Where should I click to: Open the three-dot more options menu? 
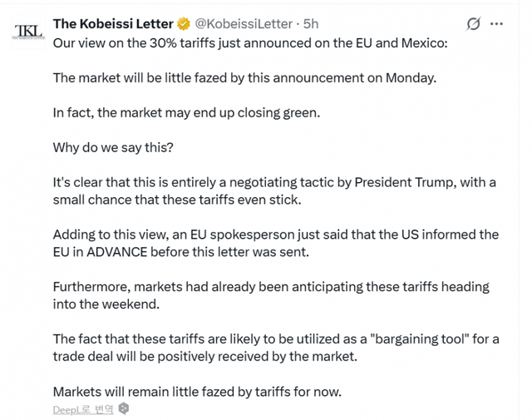[497, 24]
